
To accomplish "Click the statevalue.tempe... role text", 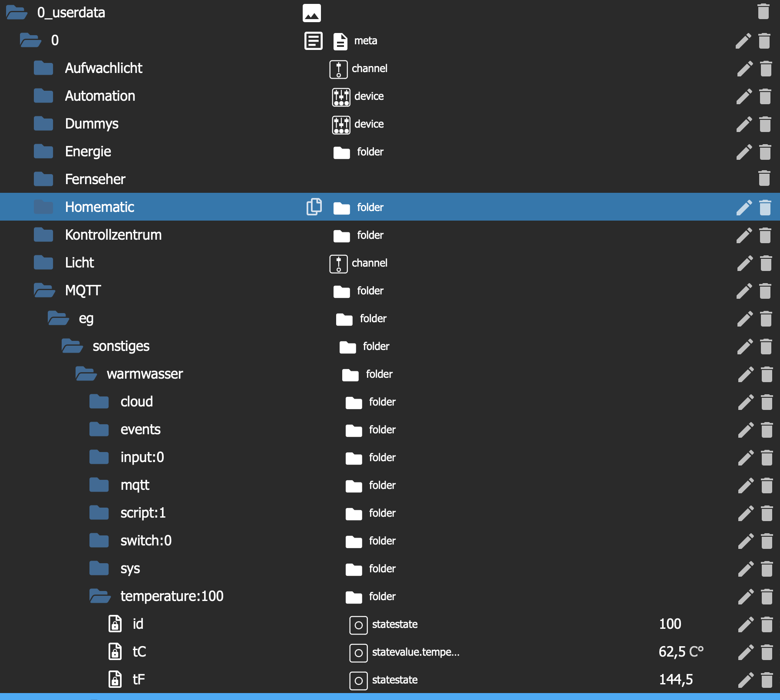I will click(x=416, y=652).
